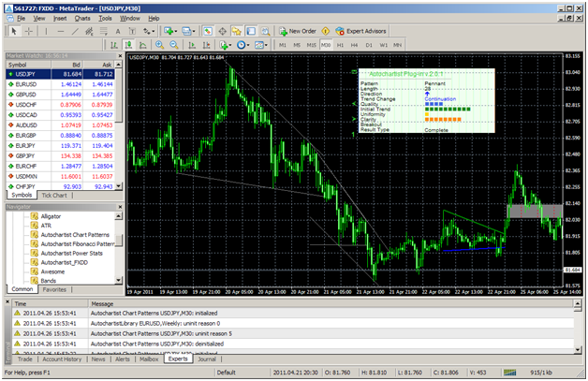588x381 pixels.
Task: Switch to the Favorites tab in Navigator
Action: tap(54, 289)
